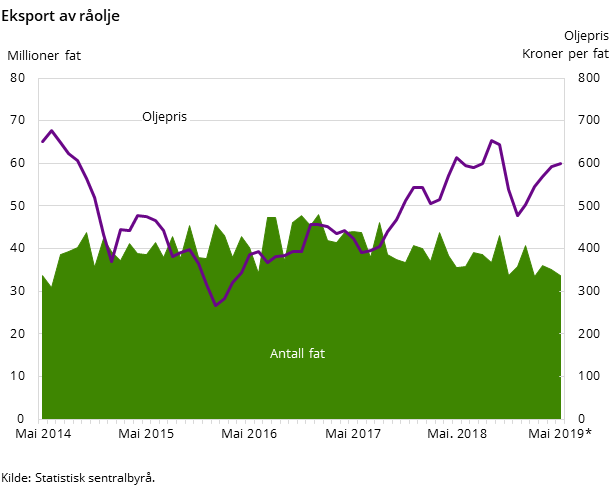Select the right end of the purple line
Image resolution: width=610 pixels, height=487 pixels.
[560, 163]
